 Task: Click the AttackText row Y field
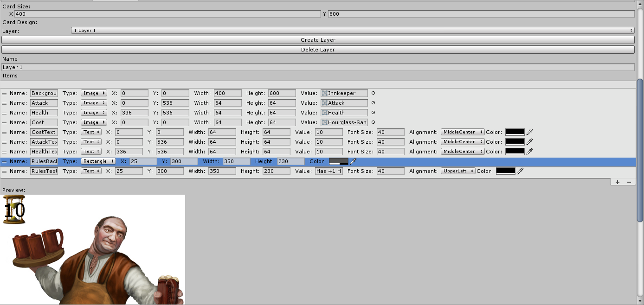(x=169, y=142)
